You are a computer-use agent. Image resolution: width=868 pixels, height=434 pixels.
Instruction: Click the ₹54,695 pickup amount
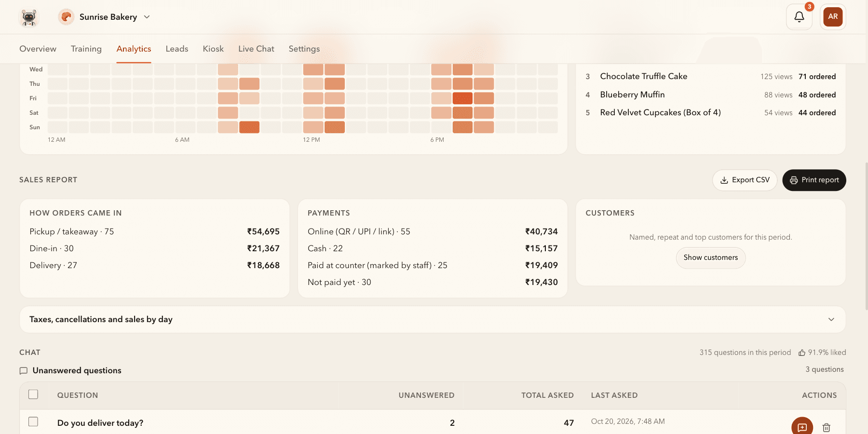pyautogui.click(x=263, y=231)
